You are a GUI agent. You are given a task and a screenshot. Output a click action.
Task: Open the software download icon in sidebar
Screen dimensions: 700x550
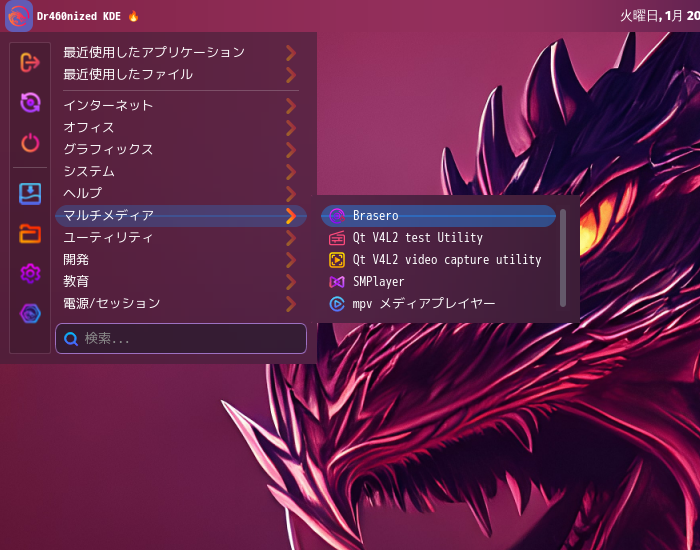(x=30, y=194)
